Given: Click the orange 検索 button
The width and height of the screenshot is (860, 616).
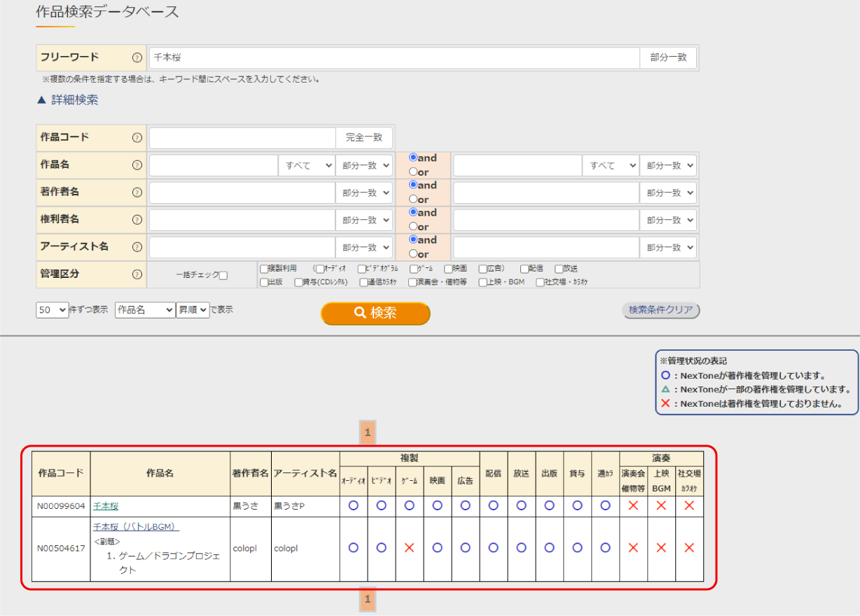Looking at the screenshot, I should coord(375,313).
